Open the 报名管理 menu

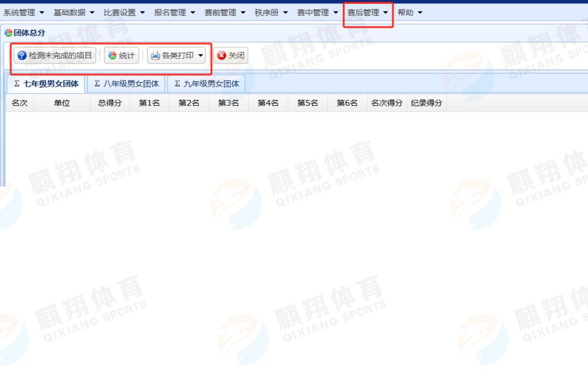(x=175, y=13)
